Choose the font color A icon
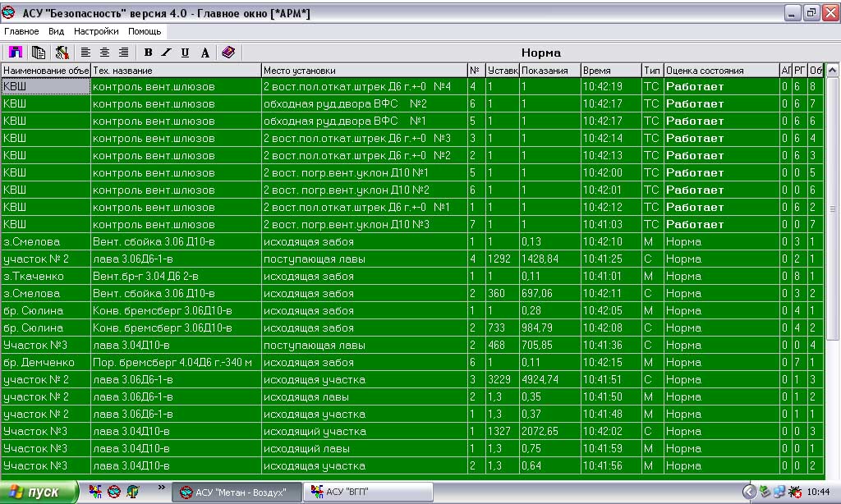Viewport: 841px width, 504px height. tap(205, 53)
